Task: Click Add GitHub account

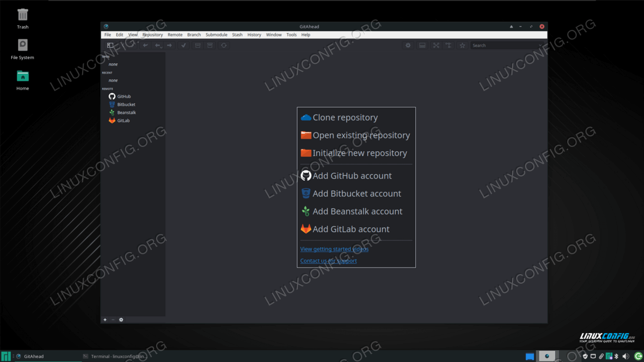Action: [x=346, y=175]
